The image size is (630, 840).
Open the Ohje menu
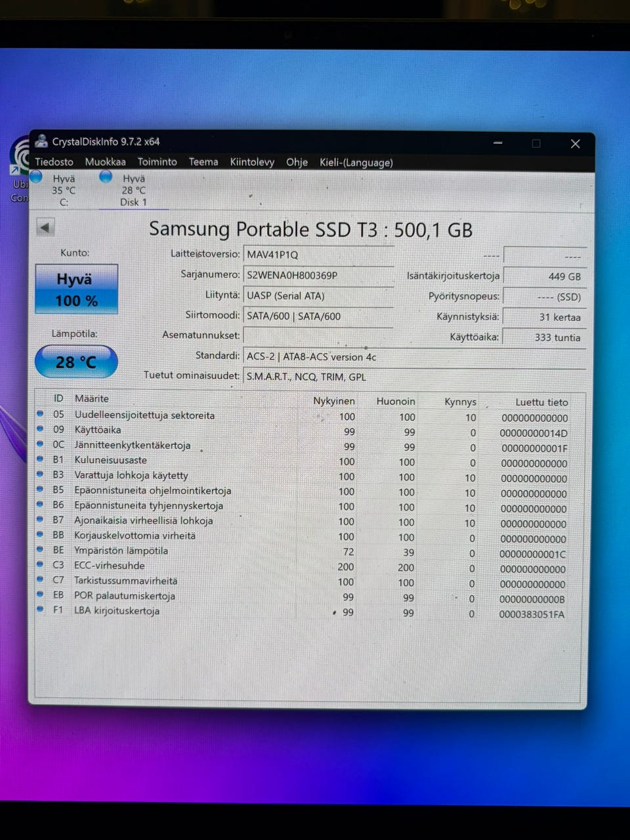pos(297,162)
